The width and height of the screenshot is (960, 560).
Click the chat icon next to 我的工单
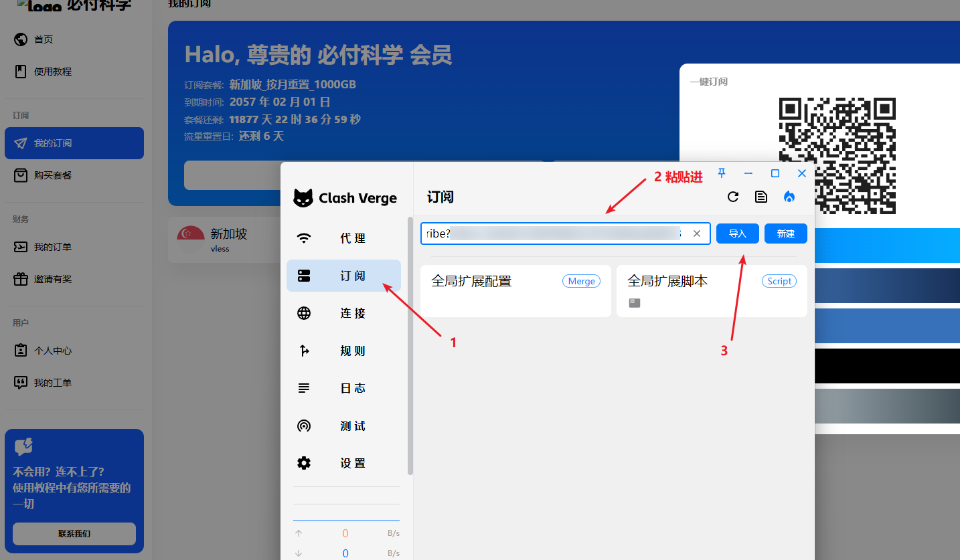coord(21,383)
